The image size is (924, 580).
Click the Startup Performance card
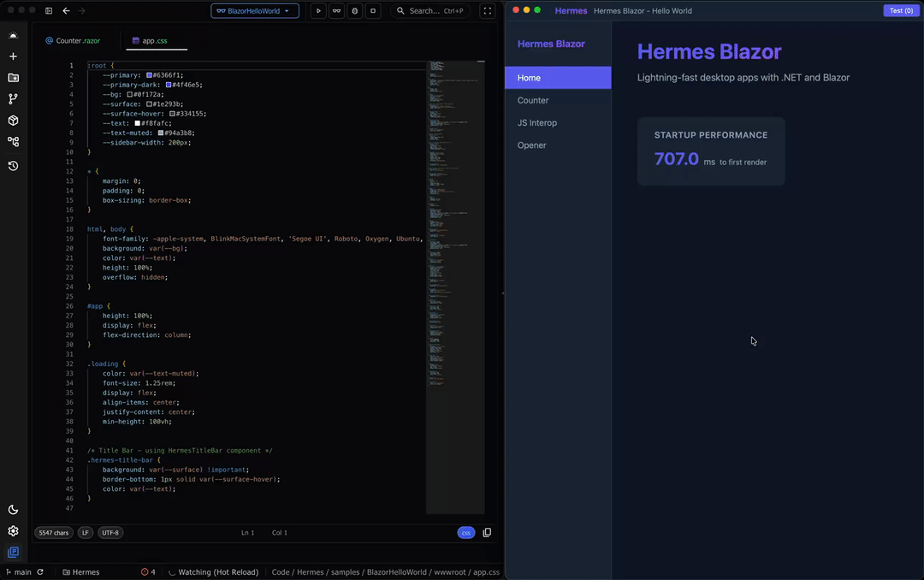(x=711, y=151)
